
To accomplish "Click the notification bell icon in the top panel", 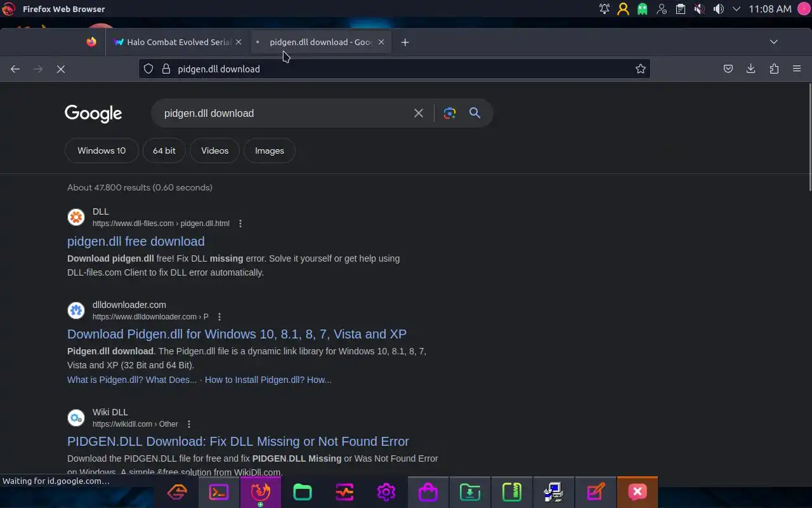I will point(605,9).
